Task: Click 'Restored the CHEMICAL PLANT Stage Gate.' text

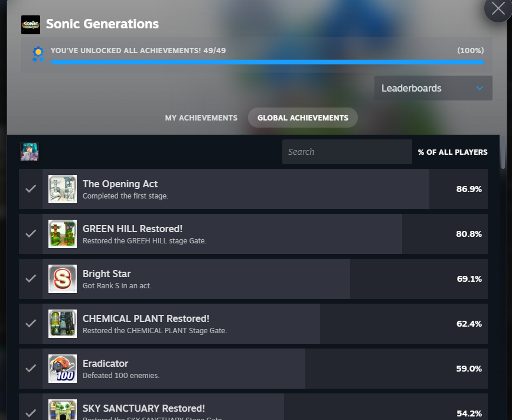Action: click(155, 331)
